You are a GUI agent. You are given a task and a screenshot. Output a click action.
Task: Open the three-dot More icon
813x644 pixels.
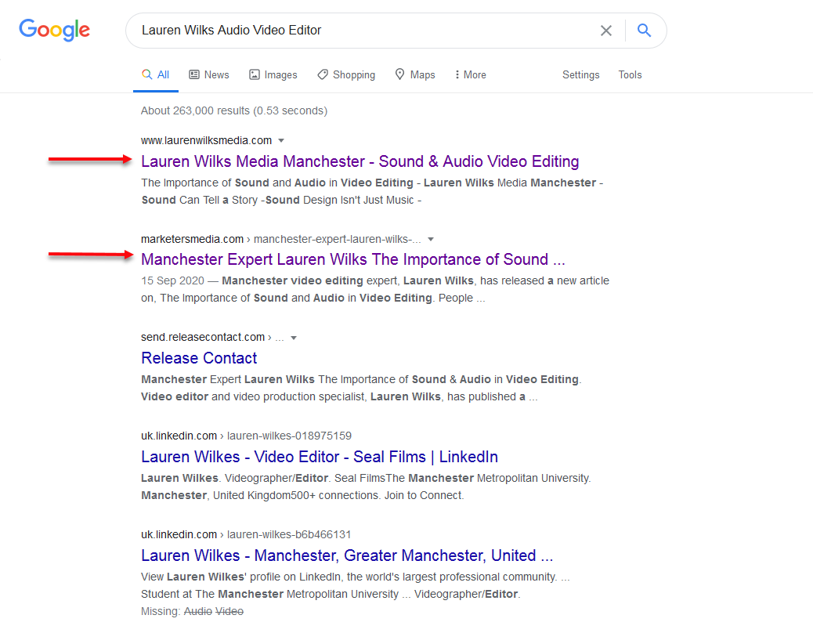point(458,74)
